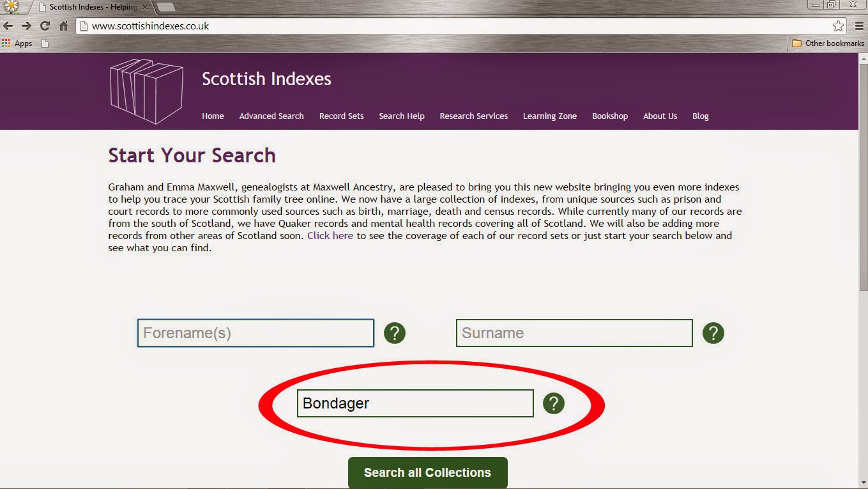The height and width of the screenshot is (489, 868).
Task: Focus the Forename(s) input field
Action: coord(255,333)
